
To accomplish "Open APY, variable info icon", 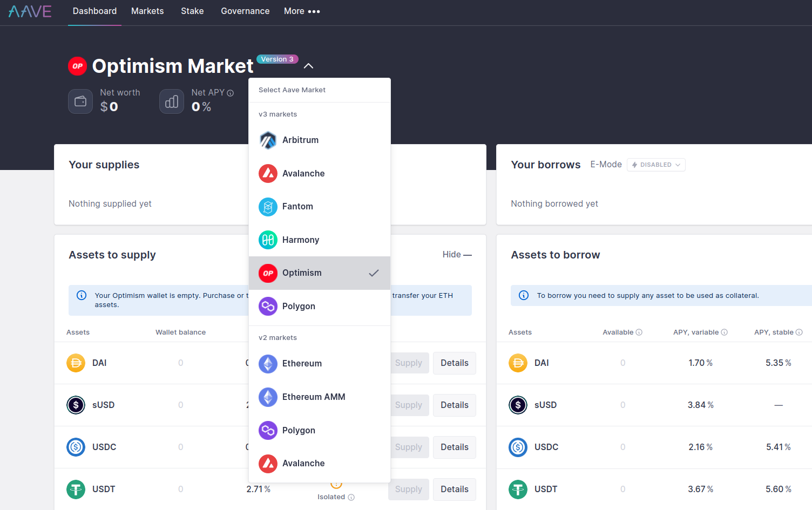I will 725,332.
